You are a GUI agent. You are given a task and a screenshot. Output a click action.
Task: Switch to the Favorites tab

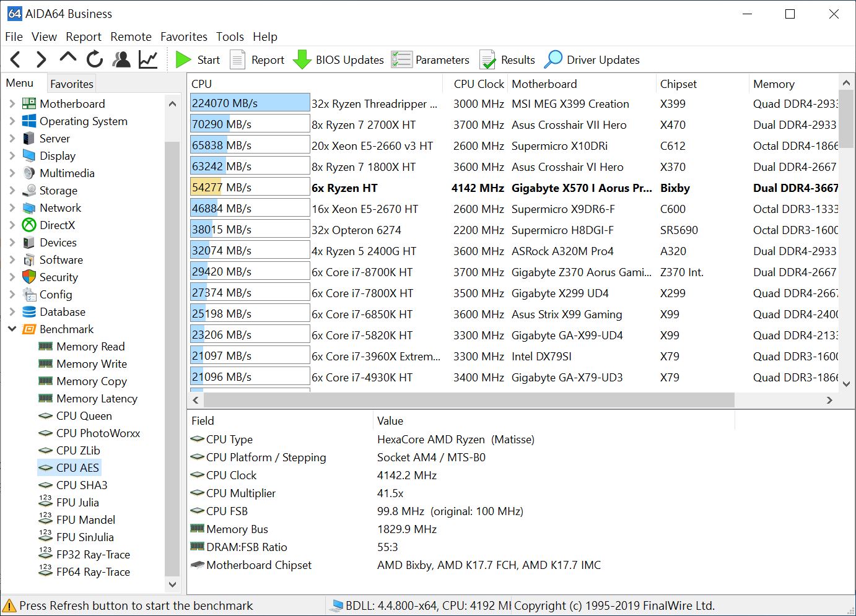(71, 83)
